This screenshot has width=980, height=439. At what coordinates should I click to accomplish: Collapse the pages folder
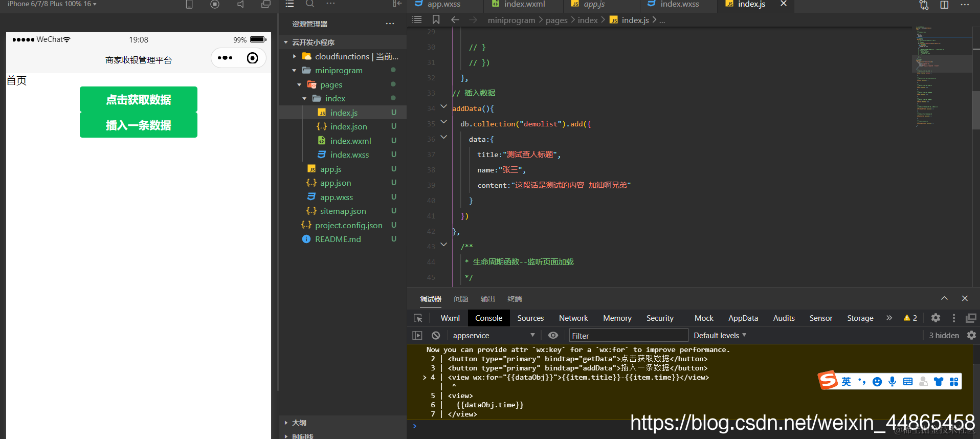coord(299,85)
